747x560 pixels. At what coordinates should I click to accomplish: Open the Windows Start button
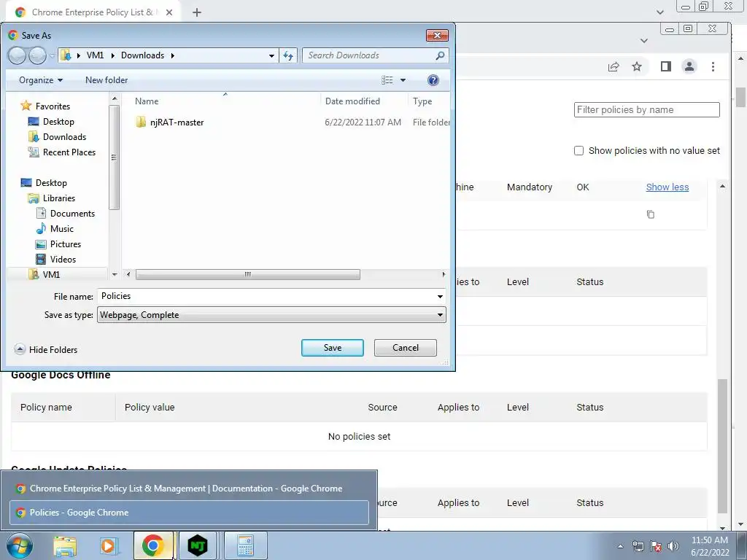coord(20,545)
